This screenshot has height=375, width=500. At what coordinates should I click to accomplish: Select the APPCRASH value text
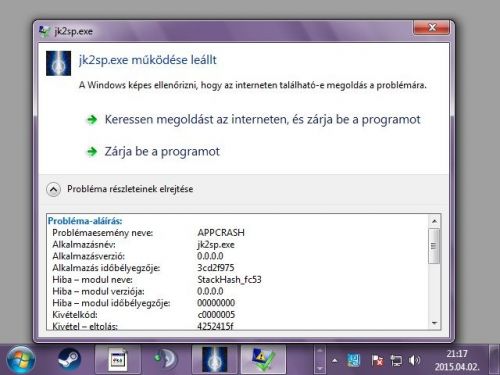(x=221, y=233)
